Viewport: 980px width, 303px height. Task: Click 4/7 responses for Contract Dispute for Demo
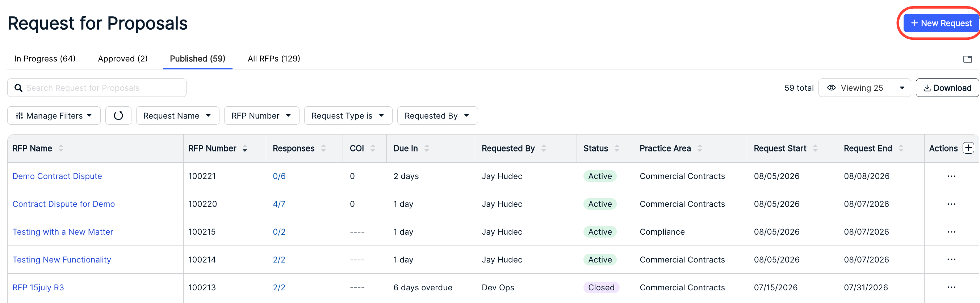click(279, 204)
